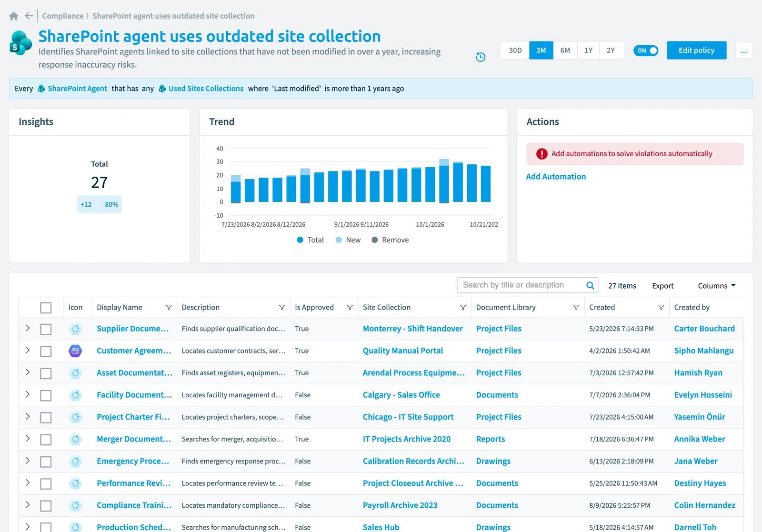This screenshot has width=762, height=532.
Task: Click the search magnifier icon
Action: (x=590, y=285)
